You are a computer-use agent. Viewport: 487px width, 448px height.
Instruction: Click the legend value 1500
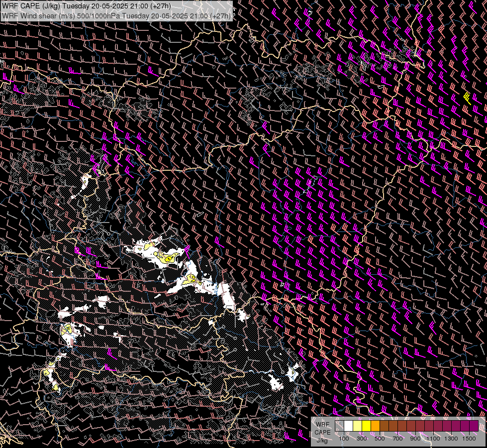(469, 439)
